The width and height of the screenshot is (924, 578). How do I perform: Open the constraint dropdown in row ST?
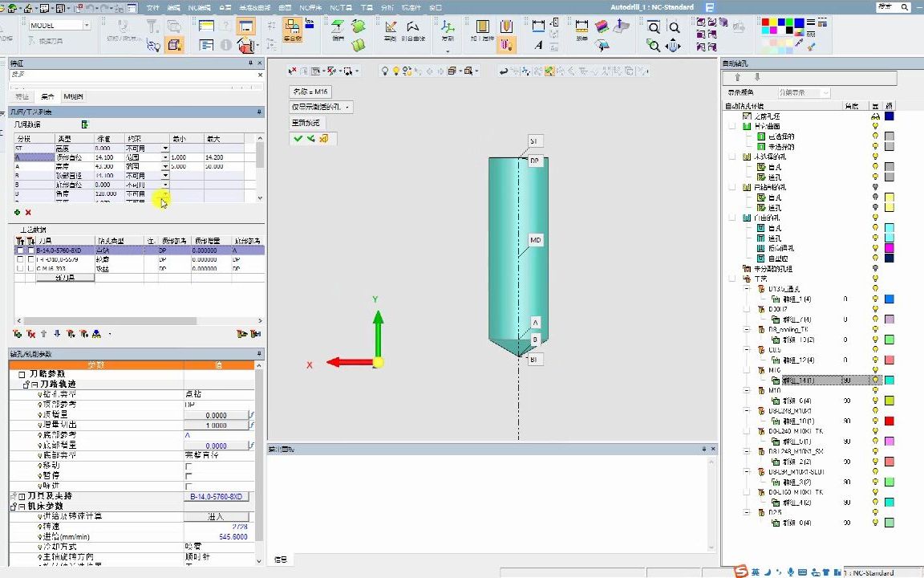tap(166, 149)
